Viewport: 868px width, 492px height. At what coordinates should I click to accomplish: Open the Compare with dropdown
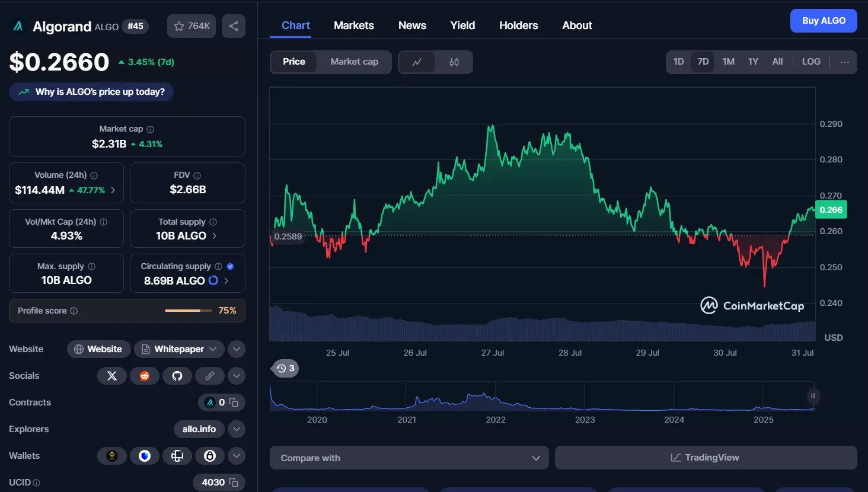[x=409, y=458]
